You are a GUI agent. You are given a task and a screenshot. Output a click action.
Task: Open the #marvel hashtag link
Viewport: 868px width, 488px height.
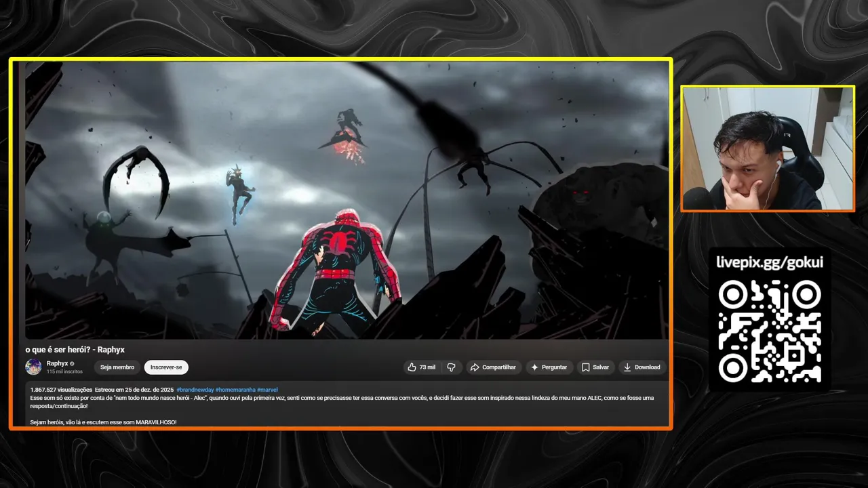coord(268,390)
